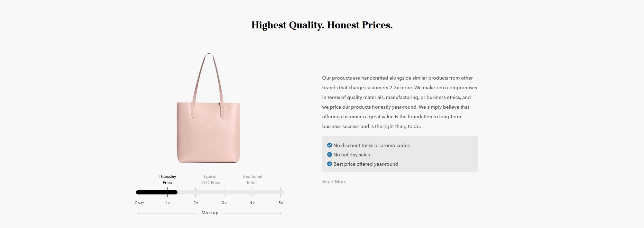Click the checkmark icon beside Best price offered year-round
The height and width of the screenshot is (228, 644).
329,164
